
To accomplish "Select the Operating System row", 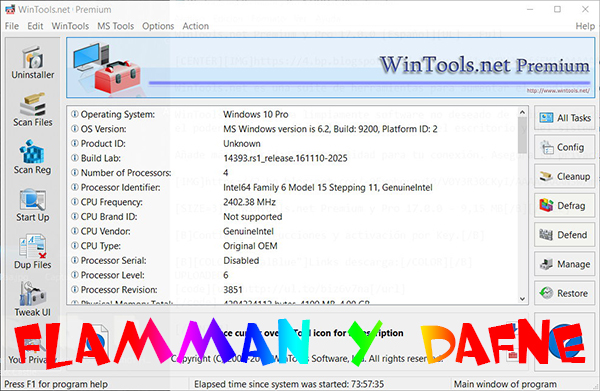I will point(293,114).
